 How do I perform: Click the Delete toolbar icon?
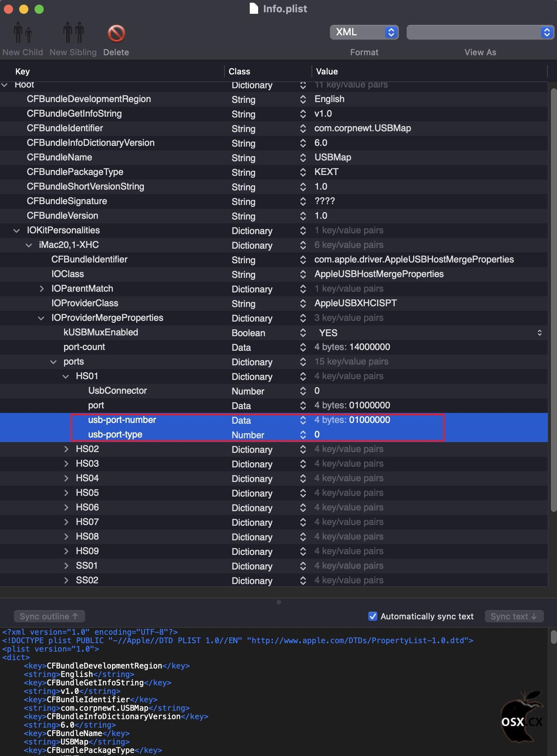click(116, 33)
